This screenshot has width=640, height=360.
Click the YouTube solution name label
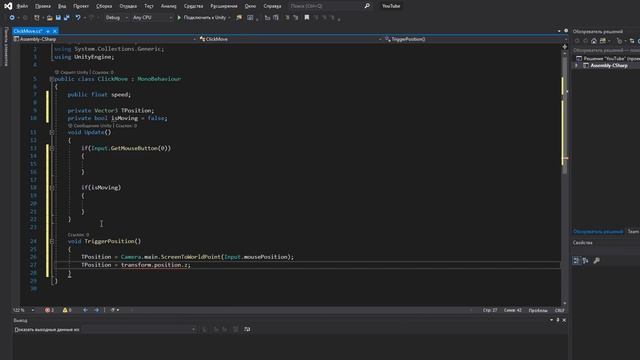[x=391, y=6]
